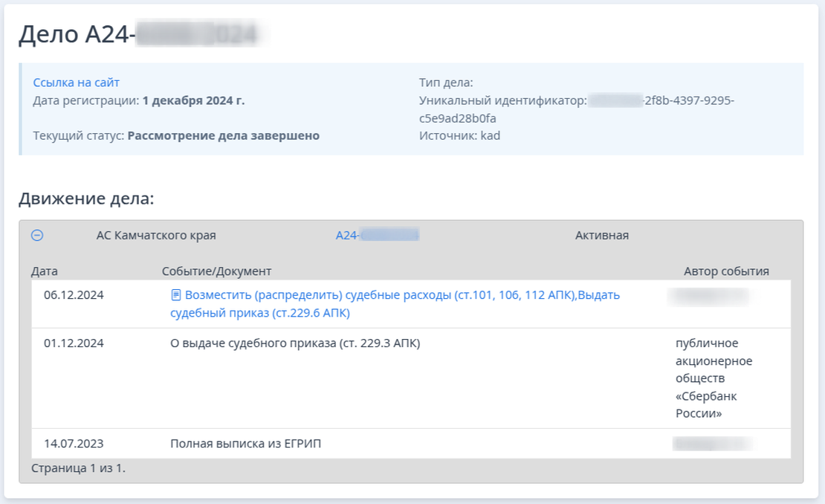Collapse the АС Камчатского края section

click(x=37, y=236)
